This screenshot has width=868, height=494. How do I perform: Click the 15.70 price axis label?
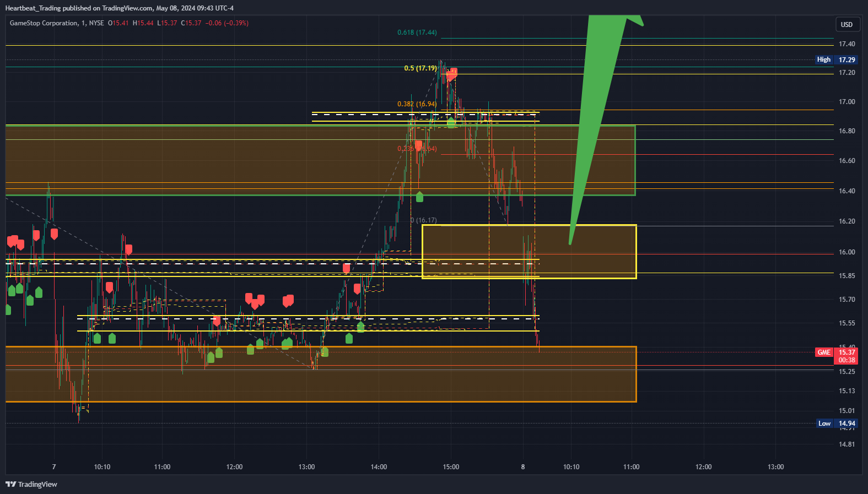click(847, 300)
